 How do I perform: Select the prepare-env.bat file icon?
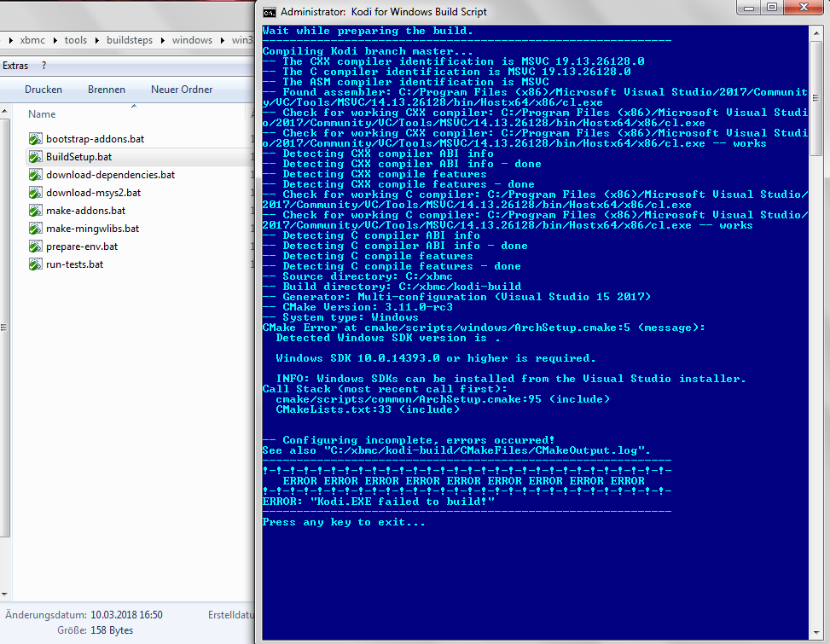click(36, 247)
